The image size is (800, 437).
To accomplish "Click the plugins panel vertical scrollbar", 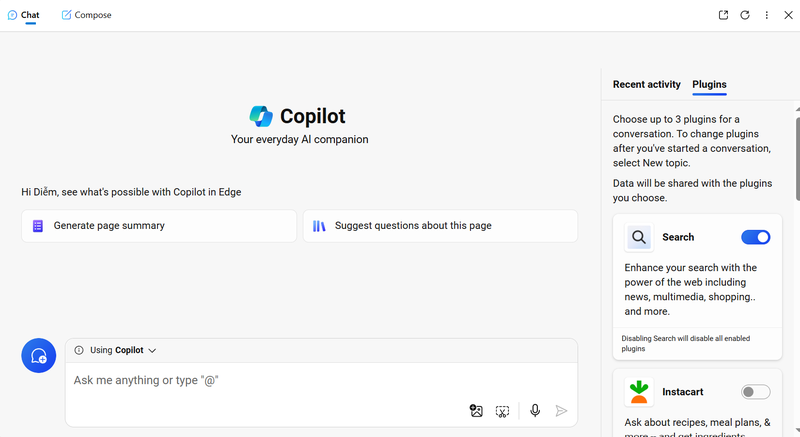I will 797,159.
